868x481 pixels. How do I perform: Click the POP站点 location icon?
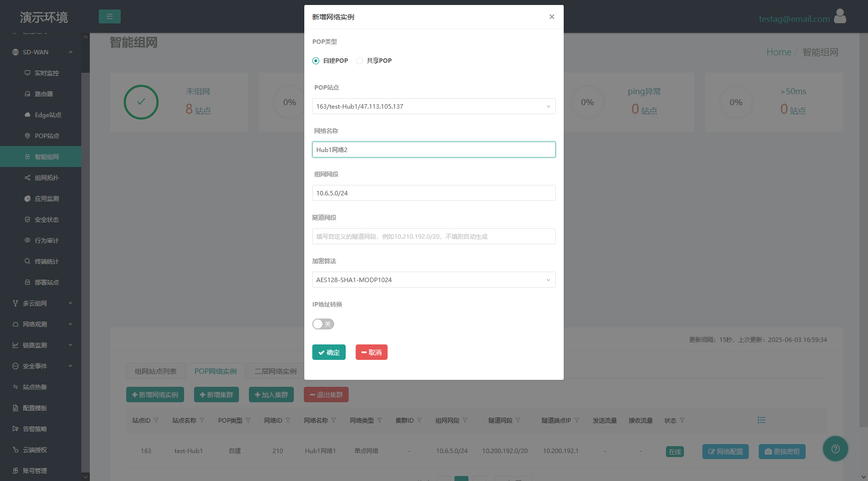click(27, 136)
